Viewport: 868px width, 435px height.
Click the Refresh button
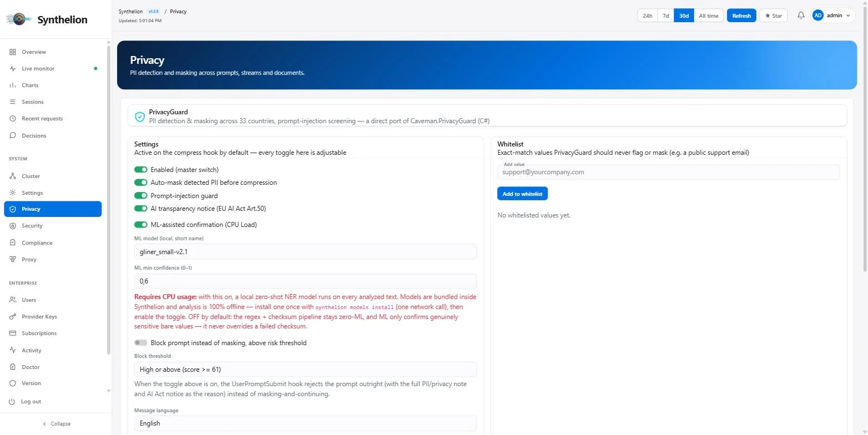click(741, 16)
